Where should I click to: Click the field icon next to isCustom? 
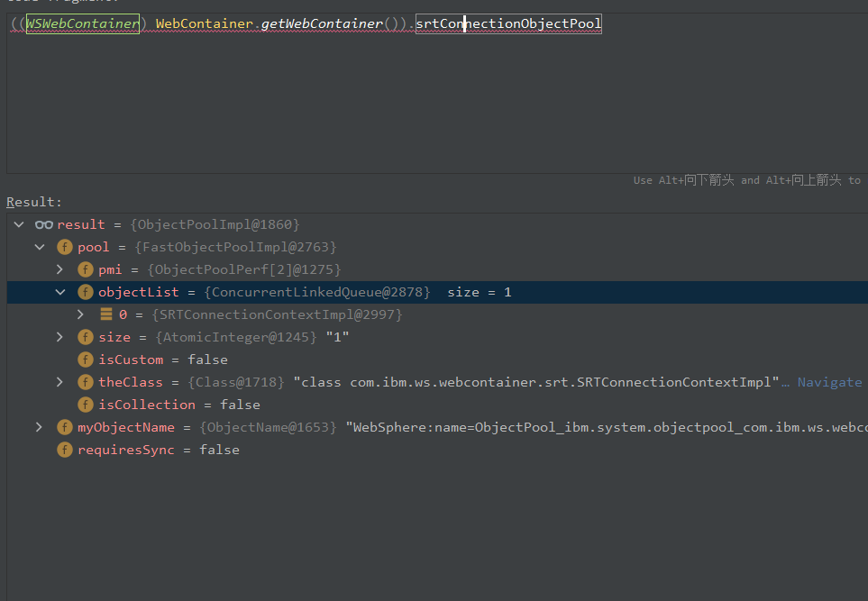[86, 360]
